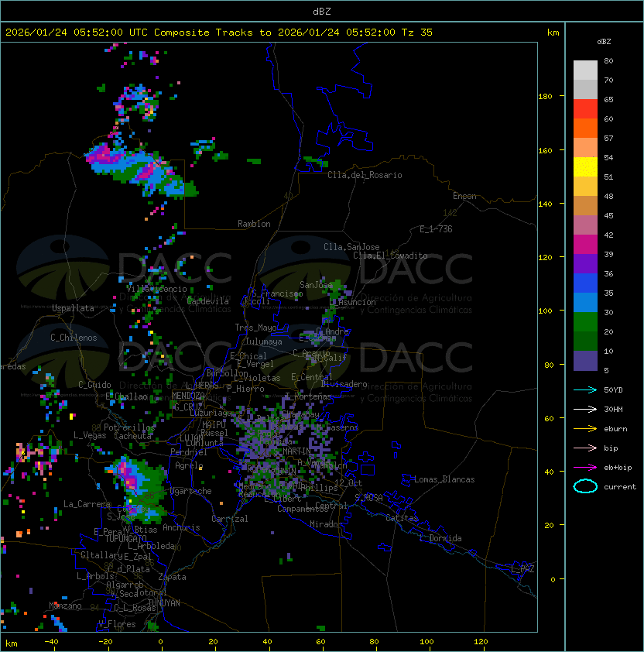
Task: Select the magenta 39 dBZ color swatch
Action: [x=585, y=245]
